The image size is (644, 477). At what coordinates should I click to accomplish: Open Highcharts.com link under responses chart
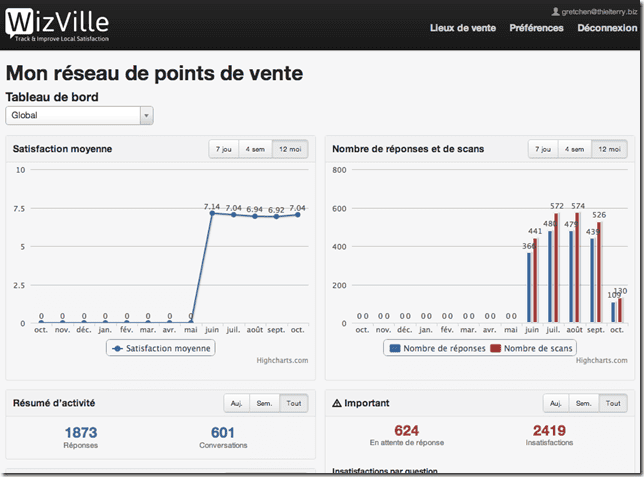coord(602,360)
